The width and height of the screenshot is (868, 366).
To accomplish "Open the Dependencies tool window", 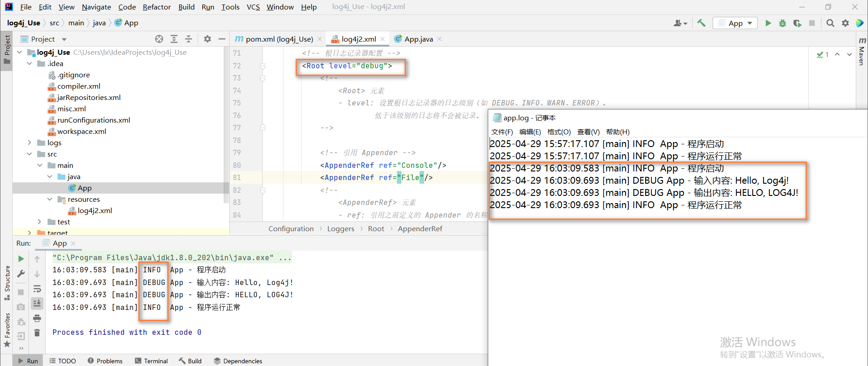I will click(x=238, y=361).
